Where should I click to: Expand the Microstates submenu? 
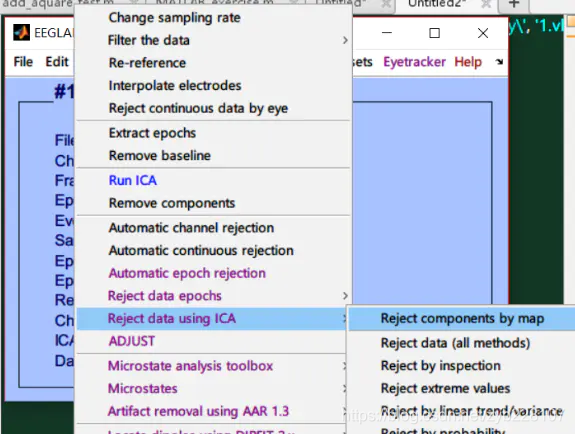pyautogui.click(x=212, y=389)
